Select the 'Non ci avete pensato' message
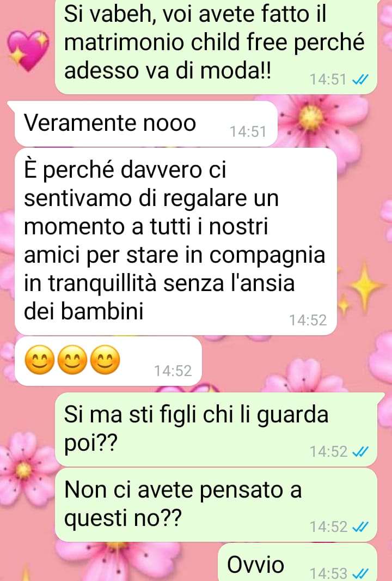This screenshot has width=392, height=581. coord(216,505)
